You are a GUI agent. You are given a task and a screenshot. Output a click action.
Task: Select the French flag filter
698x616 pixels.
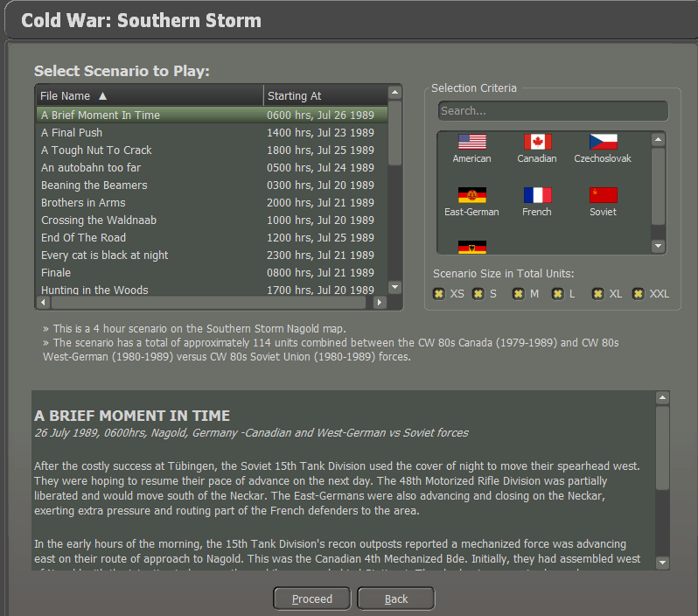click(537, 195)
